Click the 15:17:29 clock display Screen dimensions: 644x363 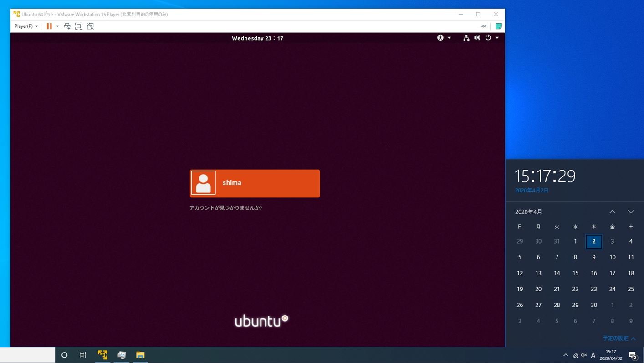point(545,176)
